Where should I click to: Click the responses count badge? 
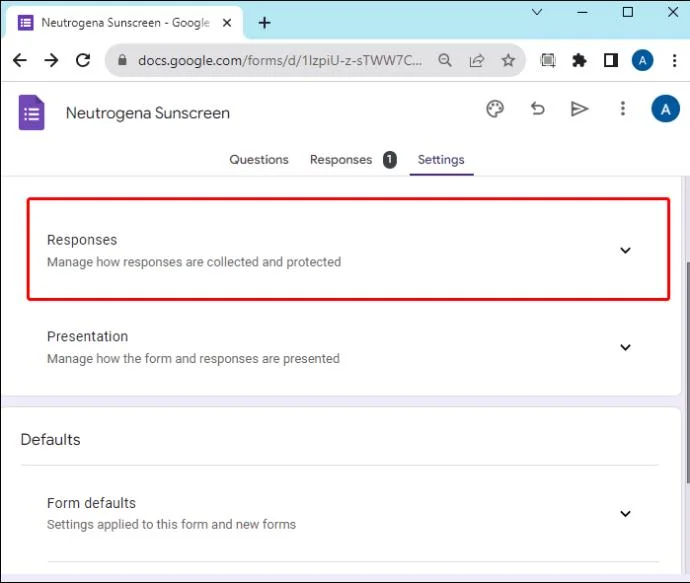click(x=389, y=160)
